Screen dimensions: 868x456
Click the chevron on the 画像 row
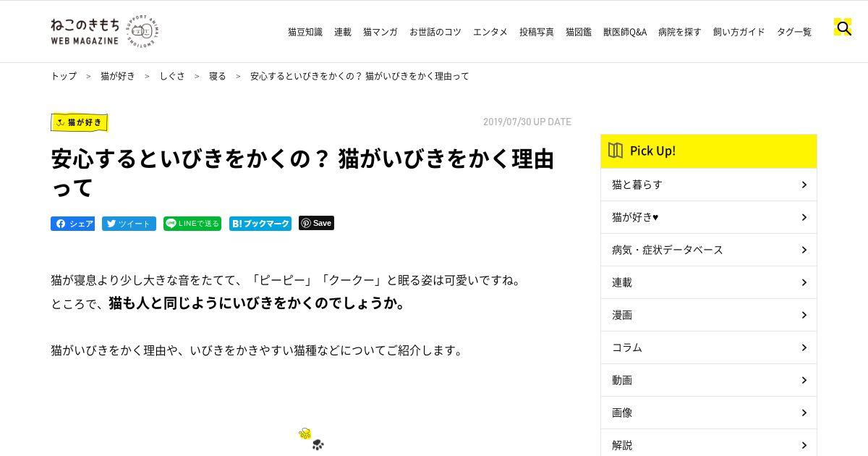804,413
